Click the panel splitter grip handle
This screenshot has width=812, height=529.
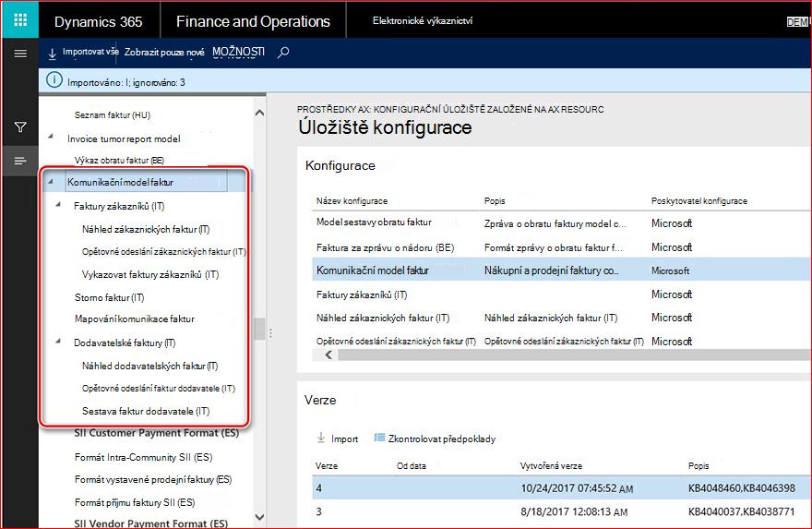coord(270,333)
